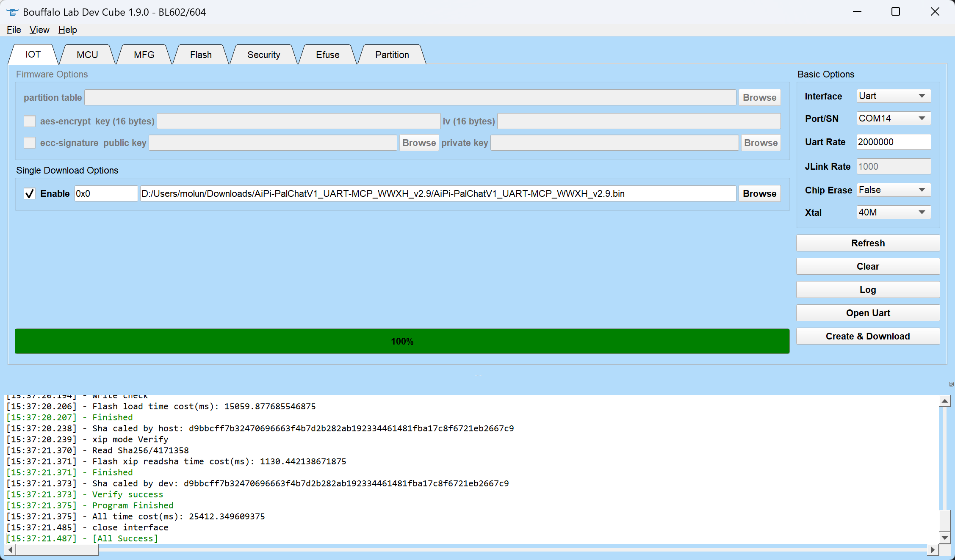Open the Port/SN dropdown showing COM14
This screenshot has height=560, width=955.
(894, 119)
